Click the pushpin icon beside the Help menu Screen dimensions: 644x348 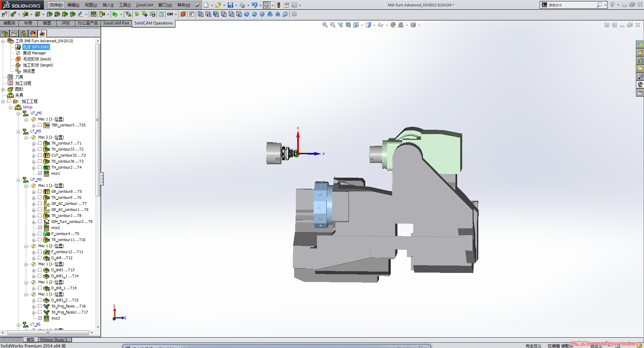[197, 5]
